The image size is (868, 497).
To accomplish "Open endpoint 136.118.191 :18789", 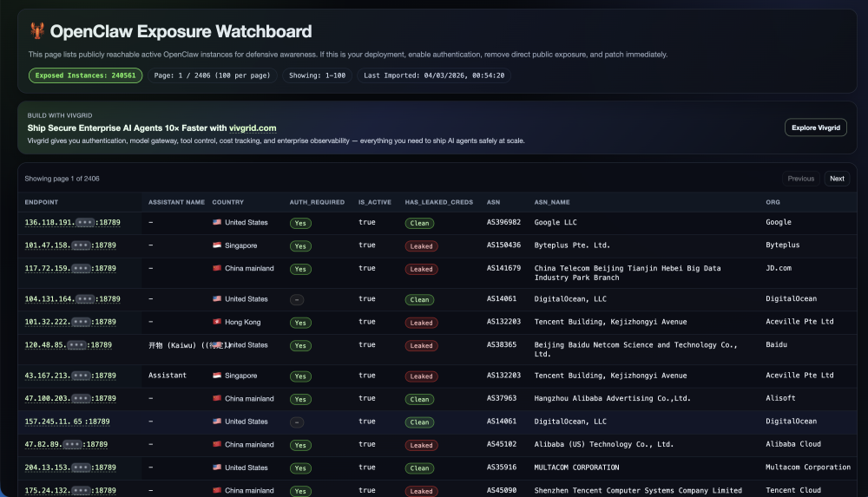I will coord(73,223).
